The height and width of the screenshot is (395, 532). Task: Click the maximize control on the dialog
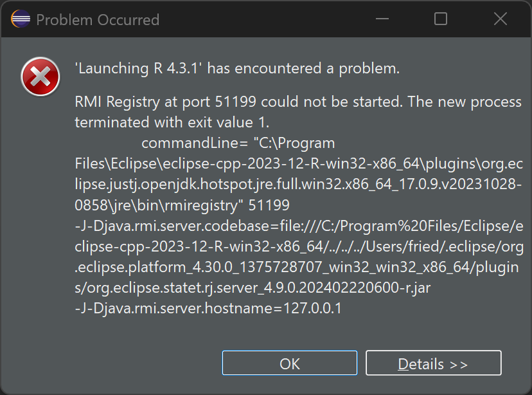(x=441, y=19)
